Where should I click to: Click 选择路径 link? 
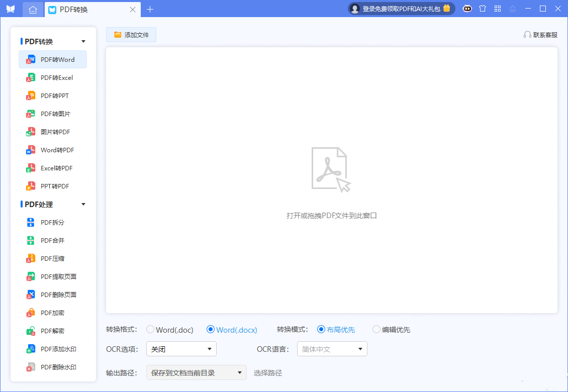268,373
